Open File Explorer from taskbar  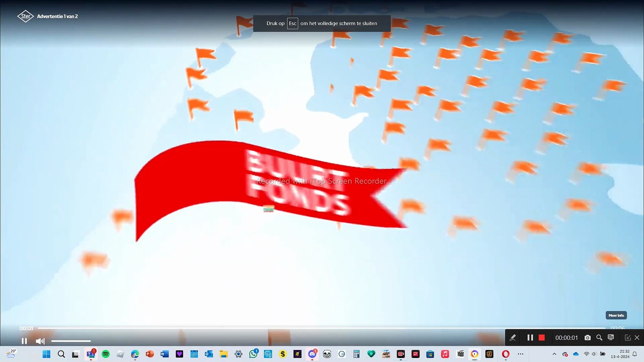(x=223, y=354)
